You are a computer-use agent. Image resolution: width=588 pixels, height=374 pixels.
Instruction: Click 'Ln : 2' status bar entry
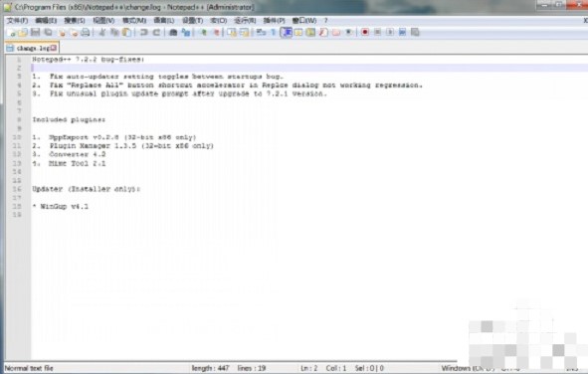tap(309, 368)
